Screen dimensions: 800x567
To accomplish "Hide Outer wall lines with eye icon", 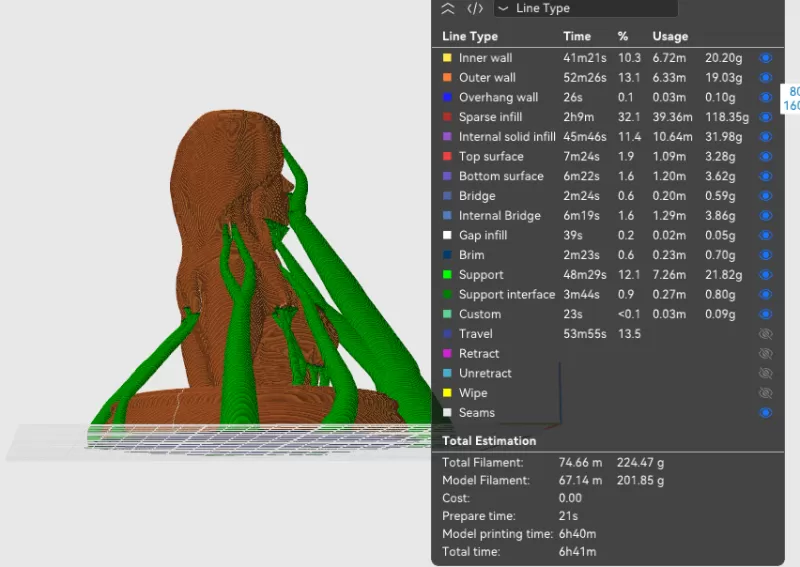I will (766, 78).
